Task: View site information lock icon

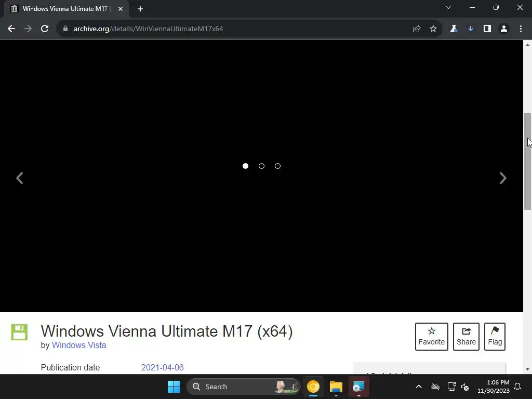Action: tap(65, 29)
